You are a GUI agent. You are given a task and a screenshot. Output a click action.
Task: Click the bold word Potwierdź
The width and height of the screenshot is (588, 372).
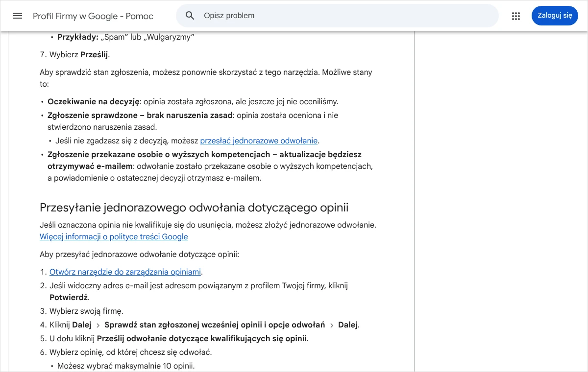coord(68,298)
